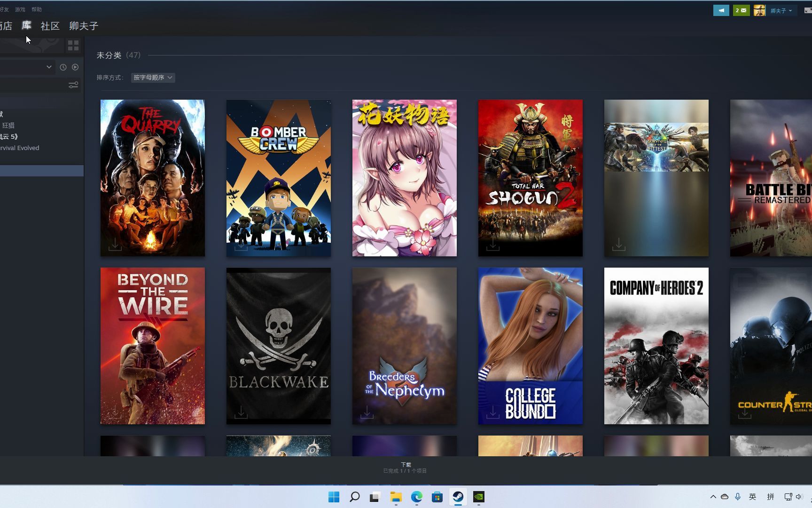812x508 pixels.
Task: Select The Quarry game cover
Action: point(153,178)
